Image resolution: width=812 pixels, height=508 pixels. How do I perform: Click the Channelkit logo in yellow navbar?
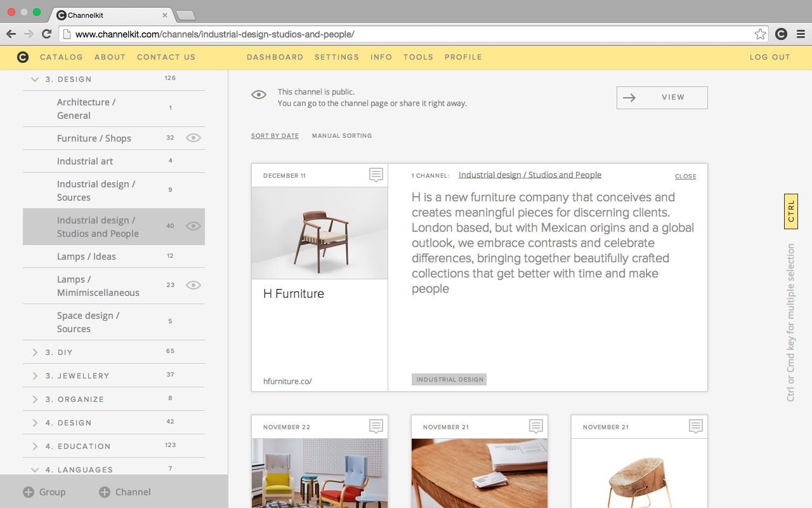coord(23,57)
